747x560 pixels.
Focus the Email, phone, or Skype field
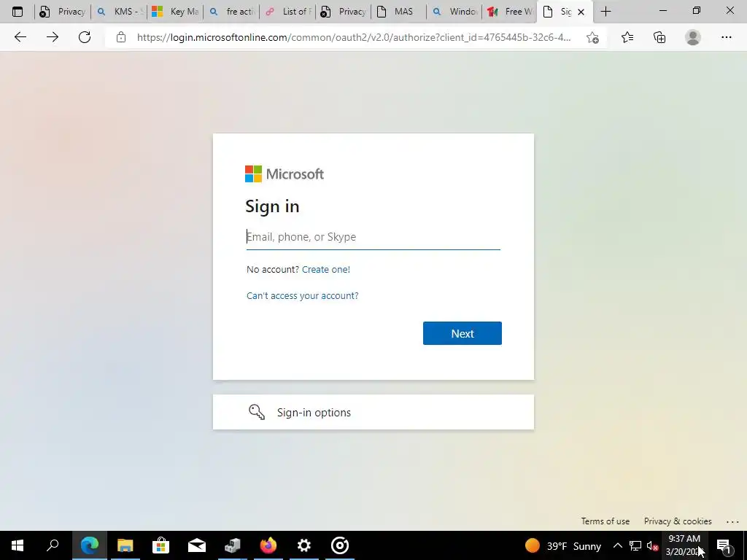point(373,237)
